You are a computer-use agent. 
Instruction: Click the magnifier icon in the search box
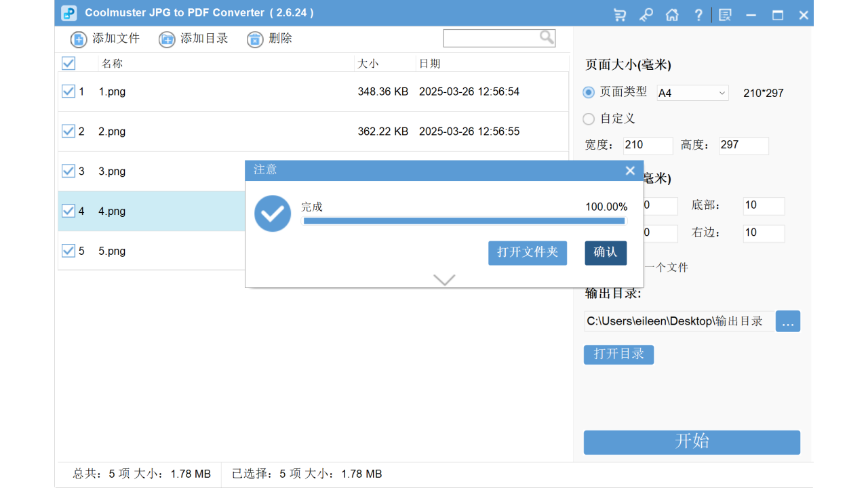click(547, 37)
